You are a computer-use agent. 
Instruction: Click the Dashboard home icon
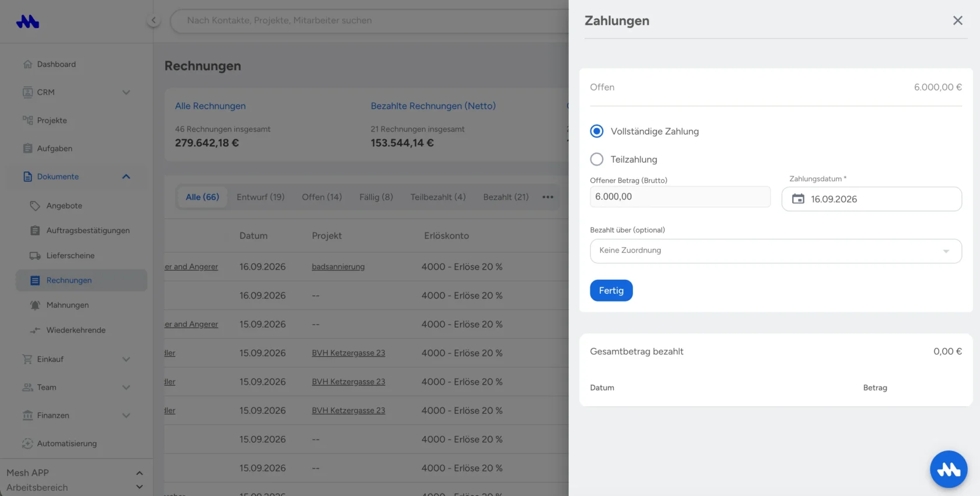click(27, 64)
